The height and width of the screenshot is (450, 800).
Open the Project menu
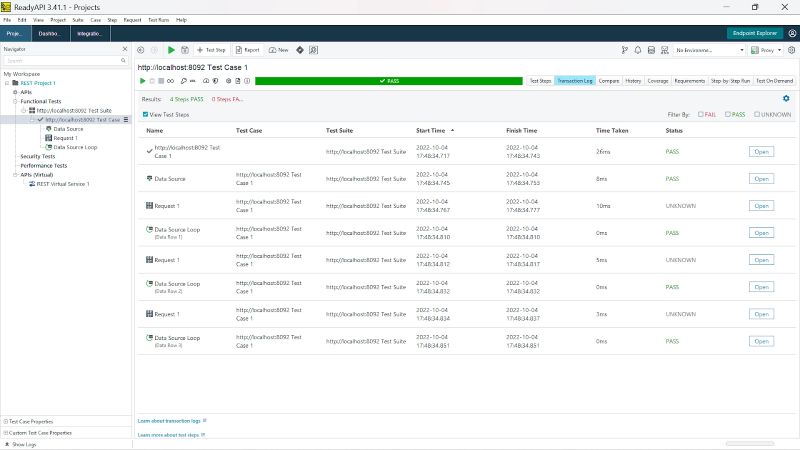tap(58, 20)
